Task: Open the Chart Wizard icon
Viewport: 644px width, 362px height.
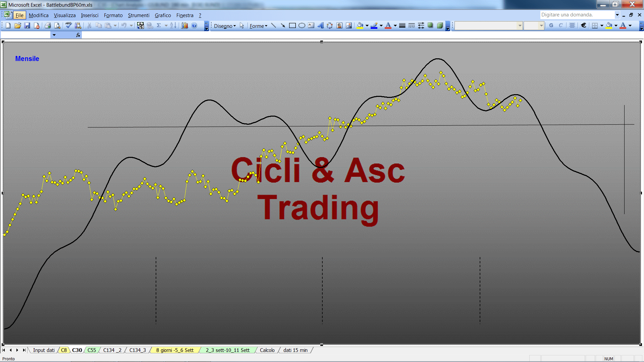Action: tap(185, 25)
